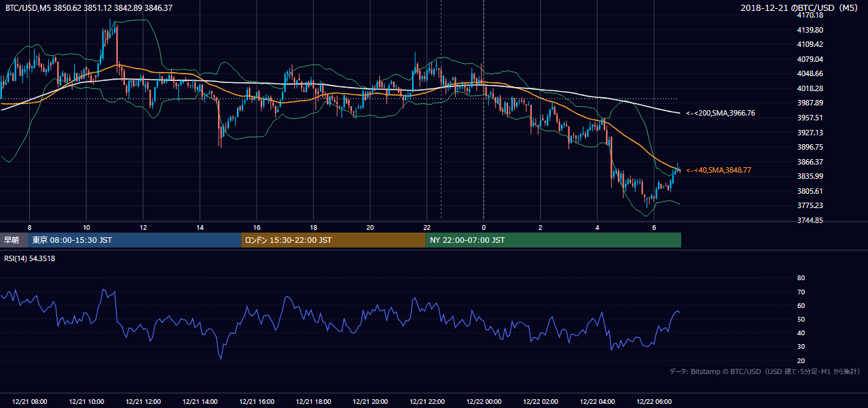Click the 12/21 22:00 date label

point(427,402)
